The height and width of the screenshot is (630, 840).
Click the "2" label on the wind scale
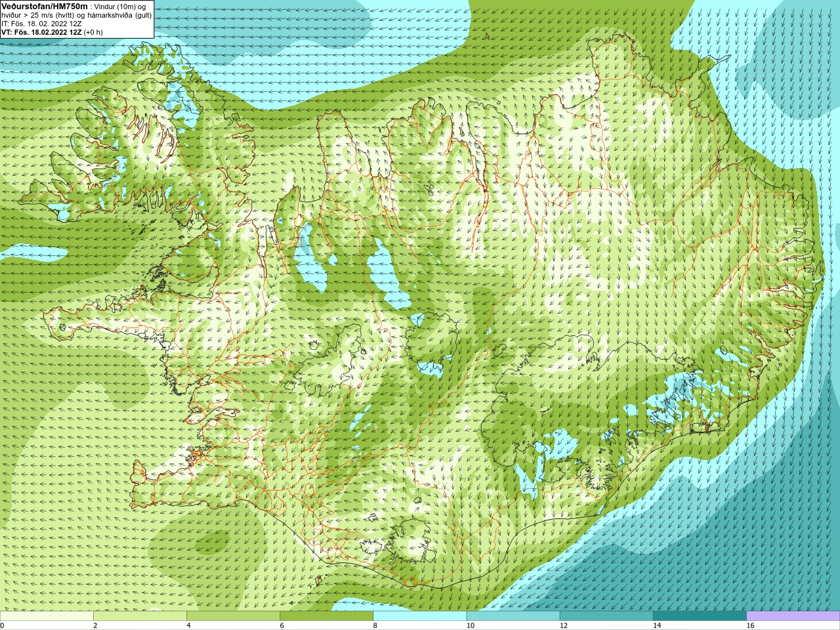coord(95,625)
